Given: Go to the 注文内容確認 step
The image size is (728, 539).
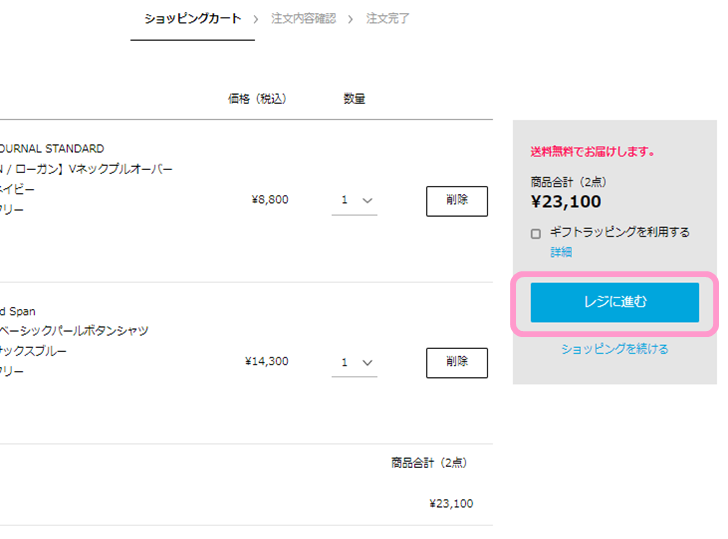Looking at the screenshot, I should click(x=303, y=19).
